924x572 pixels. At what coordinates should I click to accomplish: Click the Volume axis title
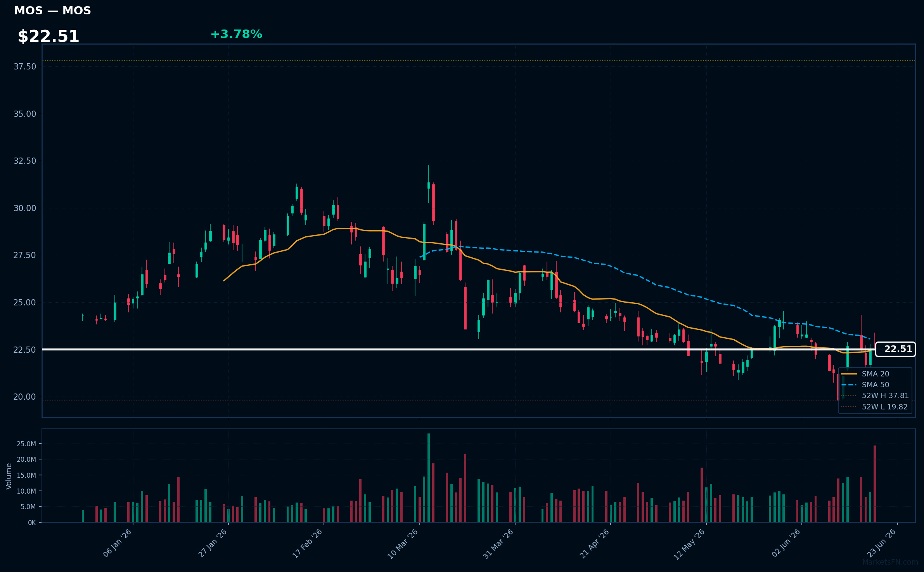pos(9,476)
